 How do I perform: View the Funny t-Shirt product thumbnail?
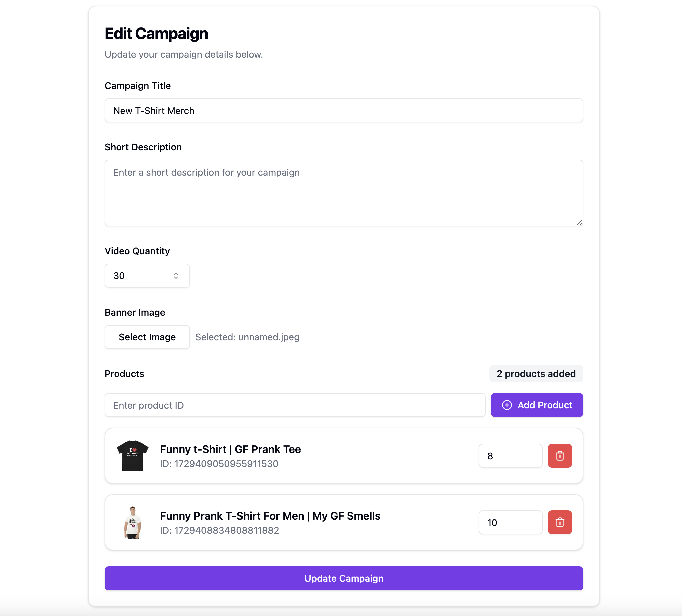pos(133,456)
